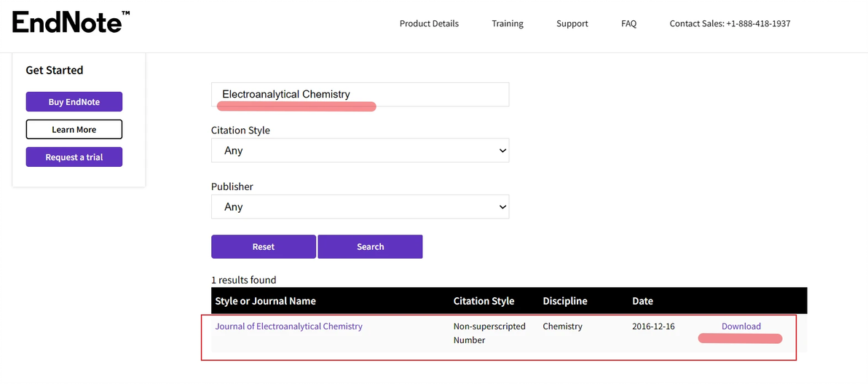
Task: Download the Journal of Electroanalytical Chemistry style
Action: pos(741,326)
